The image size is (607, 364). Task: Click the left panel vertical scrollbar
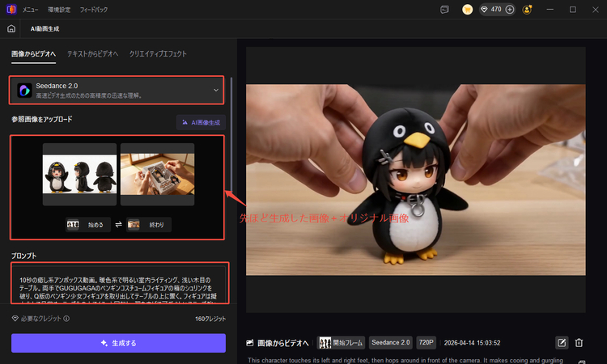(x=231, y=133)
